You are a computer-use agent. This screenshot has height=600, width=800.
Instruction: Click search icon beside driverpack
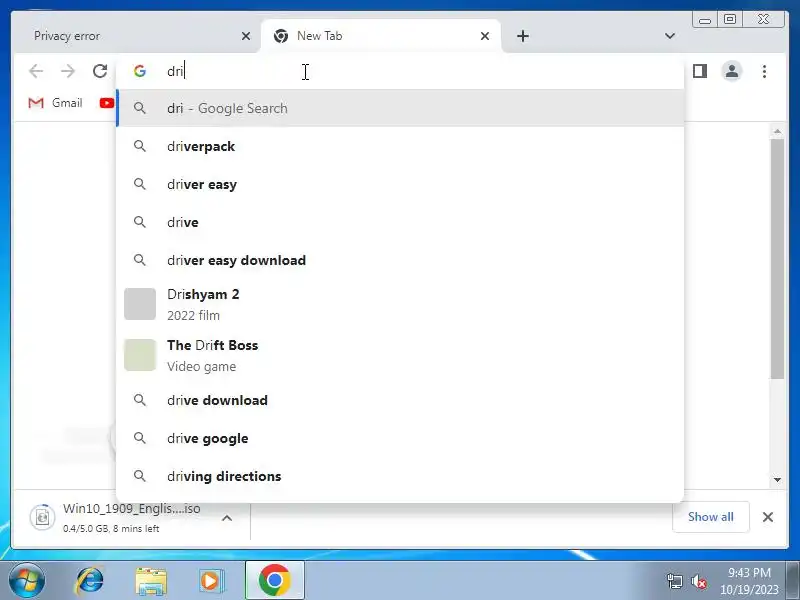pos(140,146)
